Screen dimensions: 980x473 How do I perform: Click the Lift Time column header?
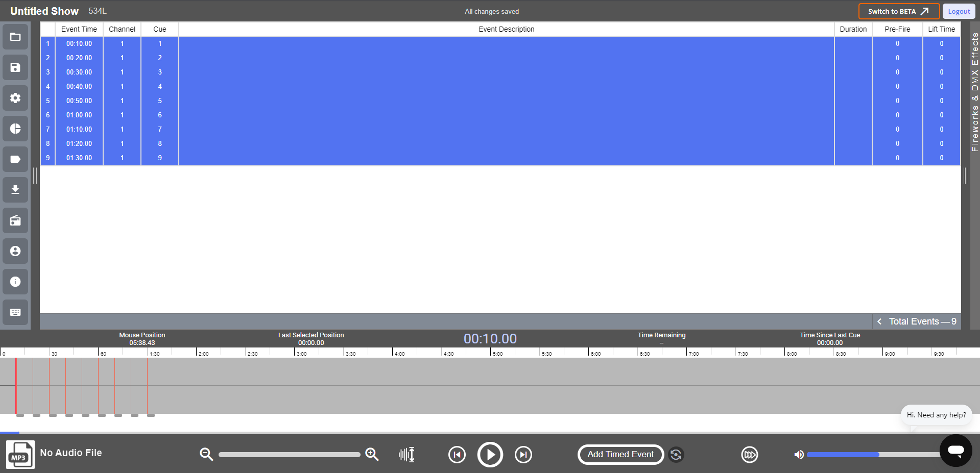(x=942, y=29)
